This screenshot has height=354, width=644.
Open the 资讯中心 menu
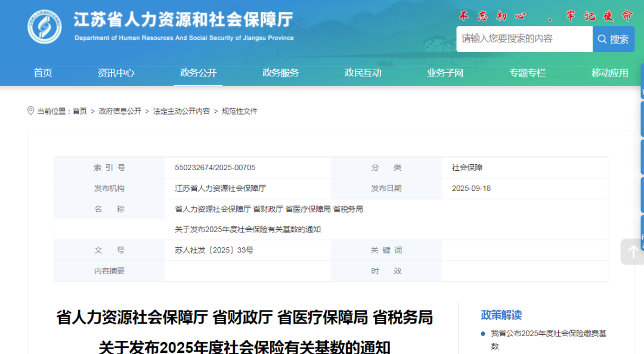[x=116, y=73]
